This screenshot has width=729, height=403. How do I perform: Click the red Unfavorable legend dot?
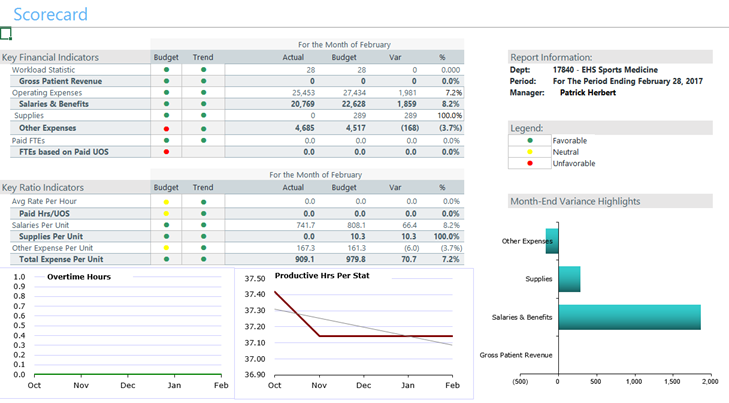(530, 163)
